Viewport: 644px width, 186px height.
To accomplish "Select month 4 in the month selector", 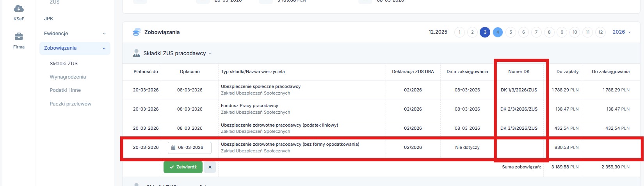I will (x=498, y=32).
